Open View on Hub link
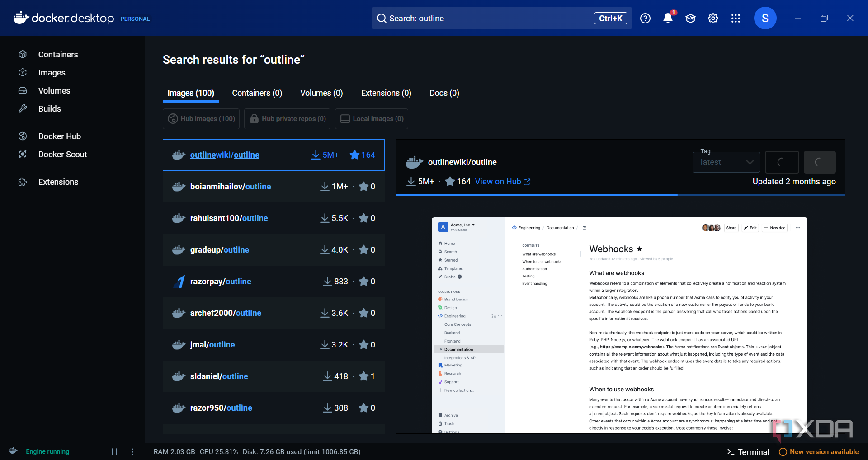Viewport: 868px width, 460px height. [503, 181]
